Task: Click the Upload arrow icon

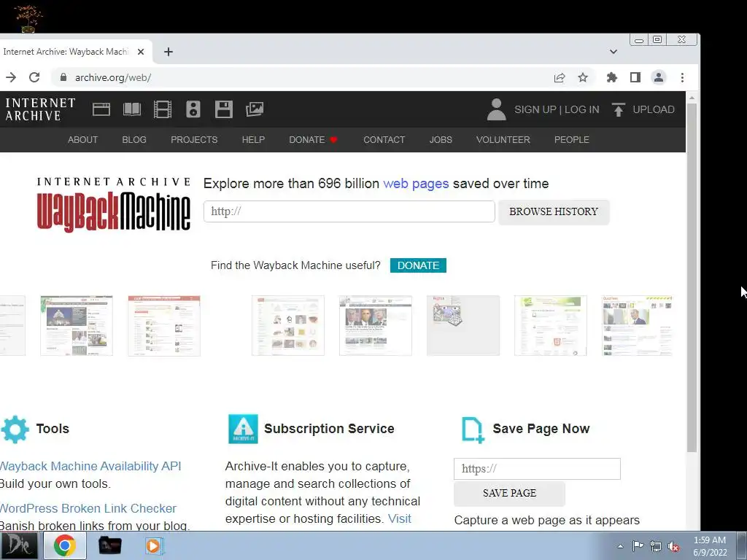Action: (x=619, y=109)
